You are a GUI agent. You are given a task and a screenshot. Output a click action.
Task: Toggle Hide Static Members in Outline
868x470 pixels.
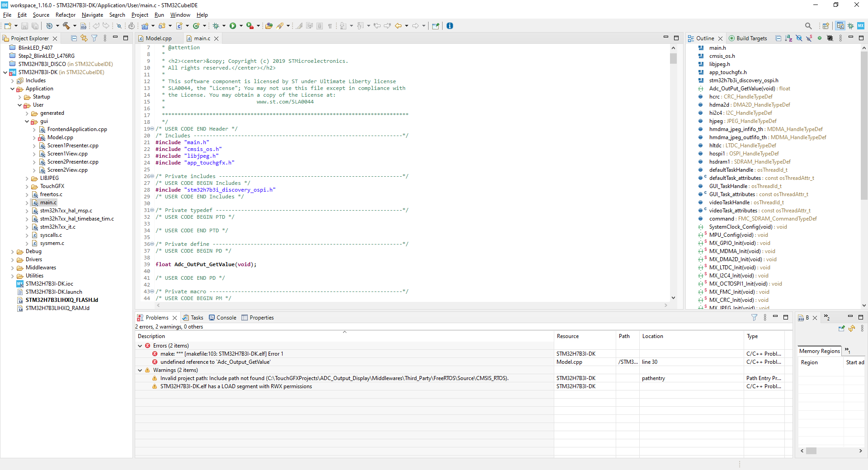[809, 38]
